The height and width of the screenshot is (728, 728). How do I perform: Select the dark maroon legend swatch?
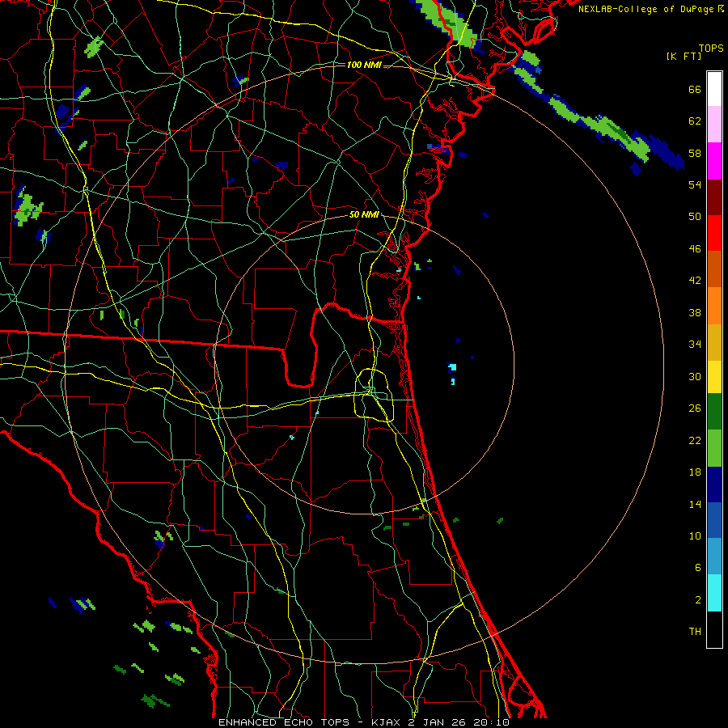coord(714,197)
